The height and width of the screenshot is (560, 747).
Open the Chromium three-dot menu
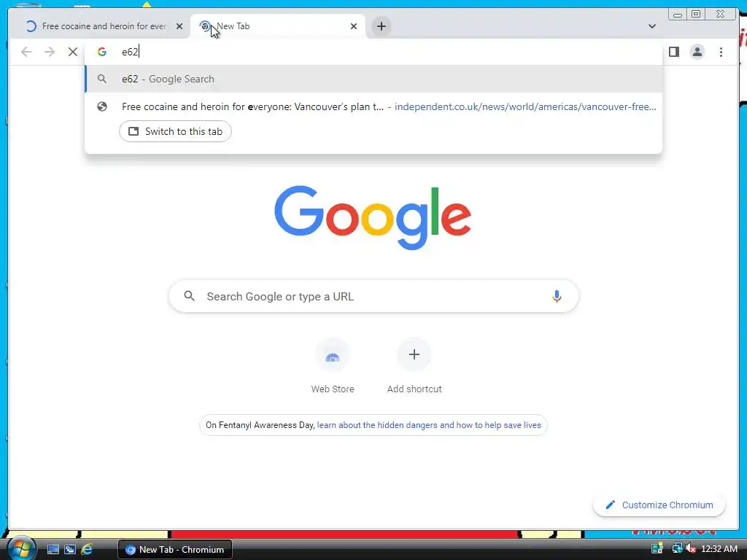(721, 52)
